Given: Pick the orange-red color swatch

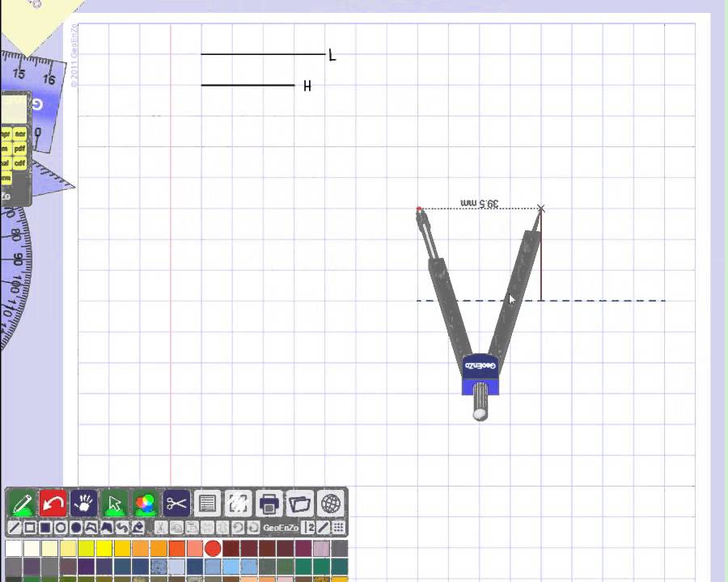Looking at the screenshot, I should (x=176, y=548).
